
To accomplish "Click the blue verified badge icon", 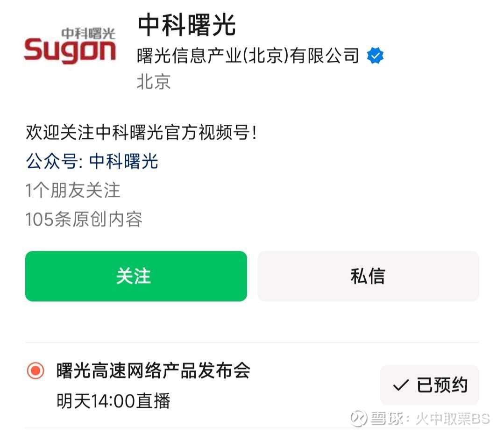I will [375, 56].
